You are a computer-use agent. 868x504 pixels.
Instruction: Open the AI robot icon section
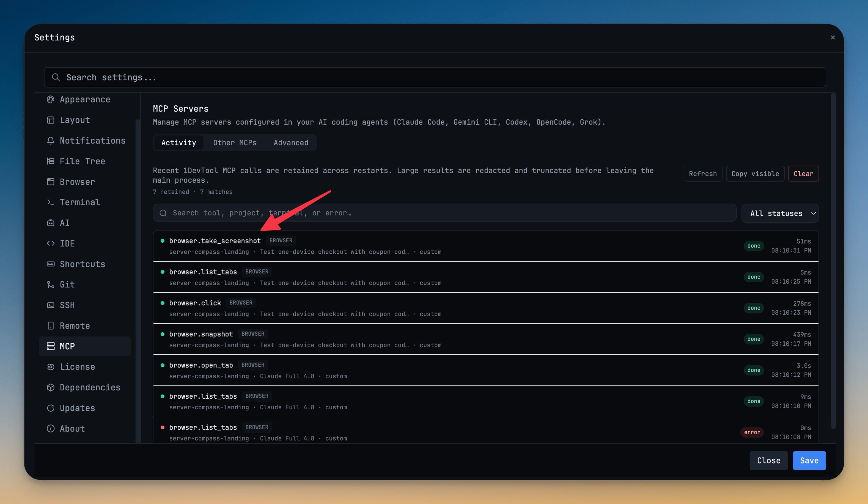(x=51, y=223)
